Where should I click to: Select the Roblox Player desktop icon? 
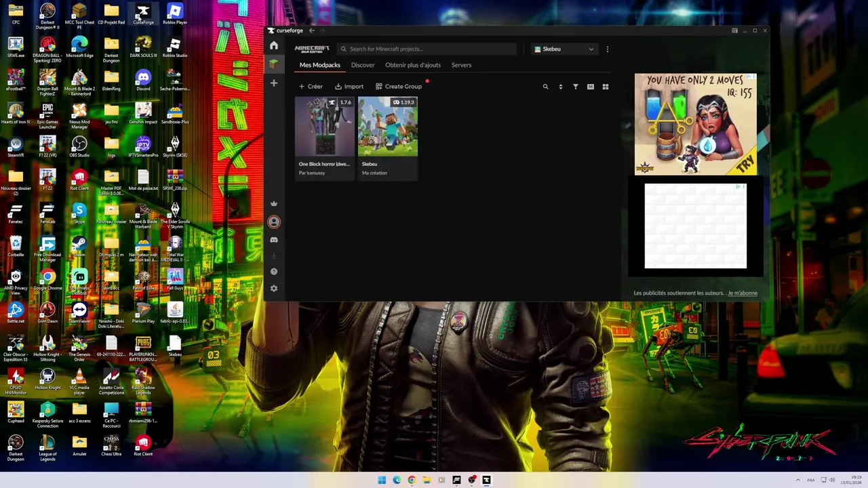[x=175, y=14]
